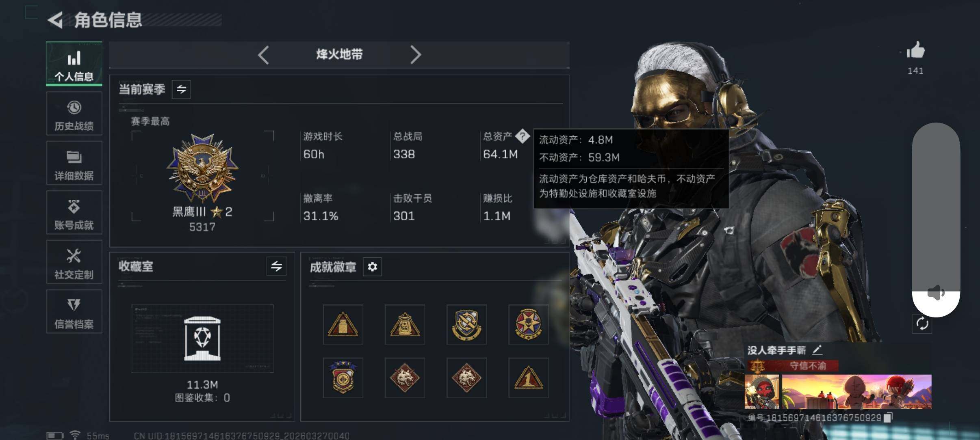Screen dimensions: 980x440
Task: Adjust the vertical volume slider on the right
Action: 936,220
